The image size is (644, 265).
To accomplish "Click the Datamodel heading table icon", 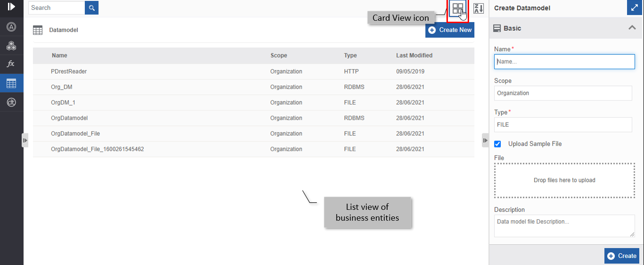I will pyautogui.click(x=38, y=30).
